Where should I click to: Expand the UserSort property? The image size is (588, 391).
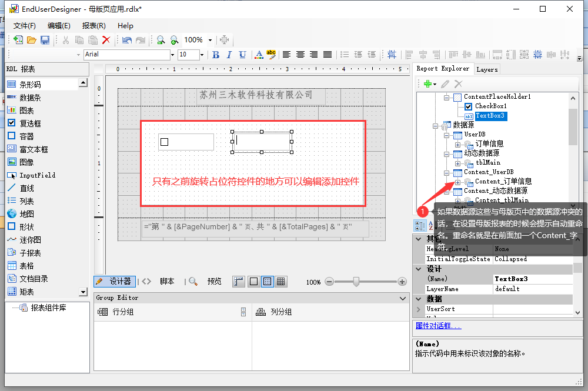[419, 309]
